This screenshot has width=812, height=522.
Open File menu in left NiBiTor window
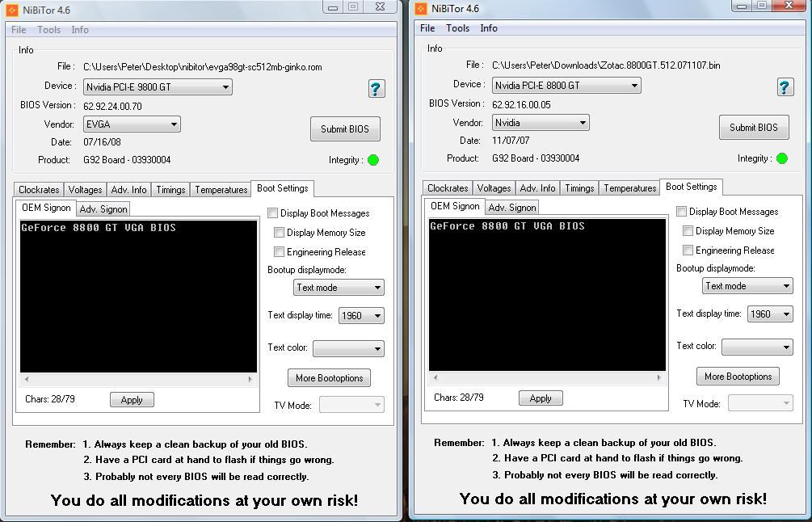point(19,30)
